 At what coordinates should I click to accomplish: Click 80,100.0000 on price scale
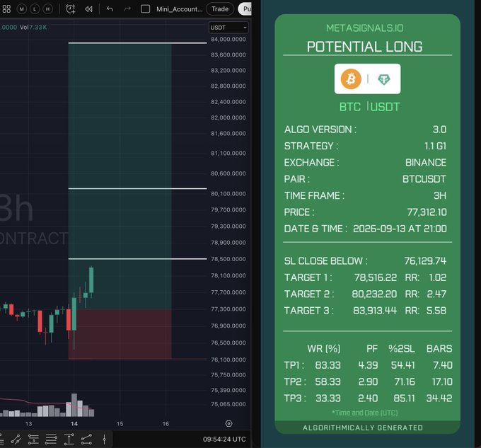pyautogui.click(x=228, y=194)
